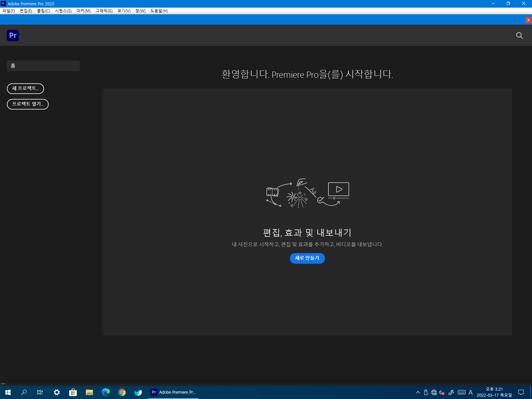Open the search magnifier in the home screen

click(519, 35)
